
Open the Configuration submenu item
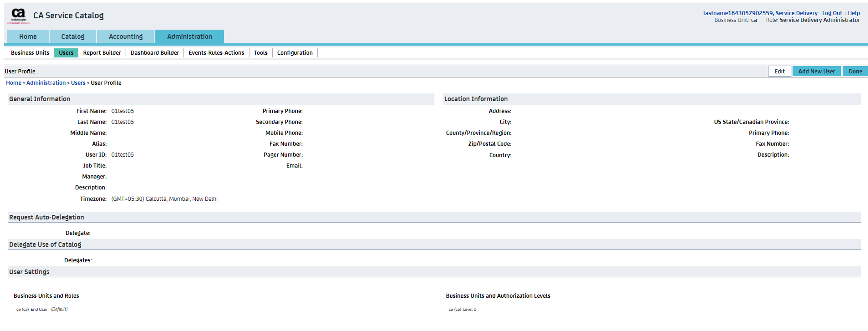click(x=295, y=53)
